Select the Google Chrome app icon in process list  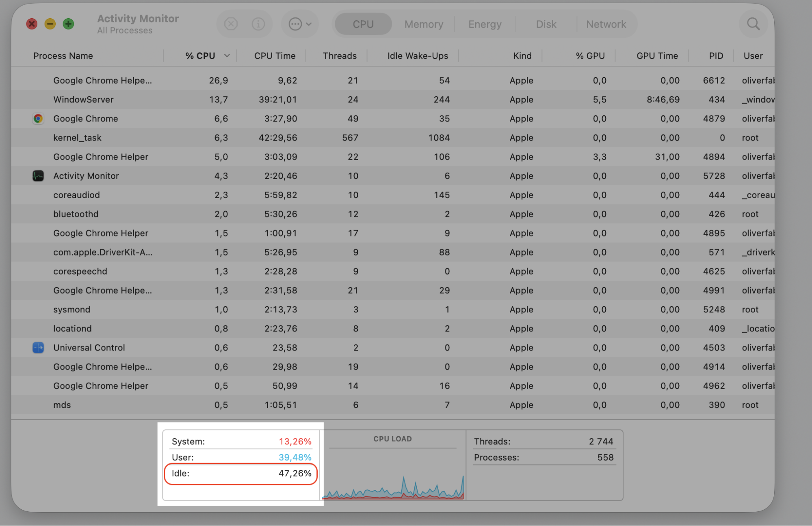(x=38, y=119)
